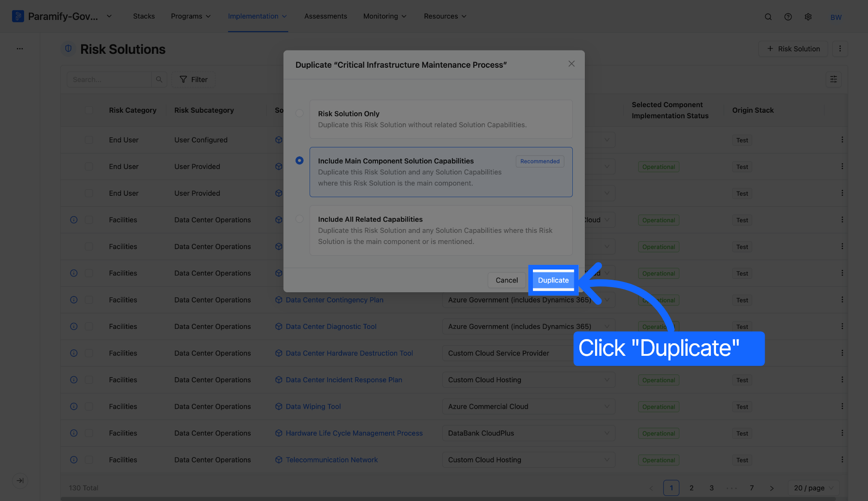
Task: Check the Telecommunication Network row checkbox
Action: tap(89, 460)
